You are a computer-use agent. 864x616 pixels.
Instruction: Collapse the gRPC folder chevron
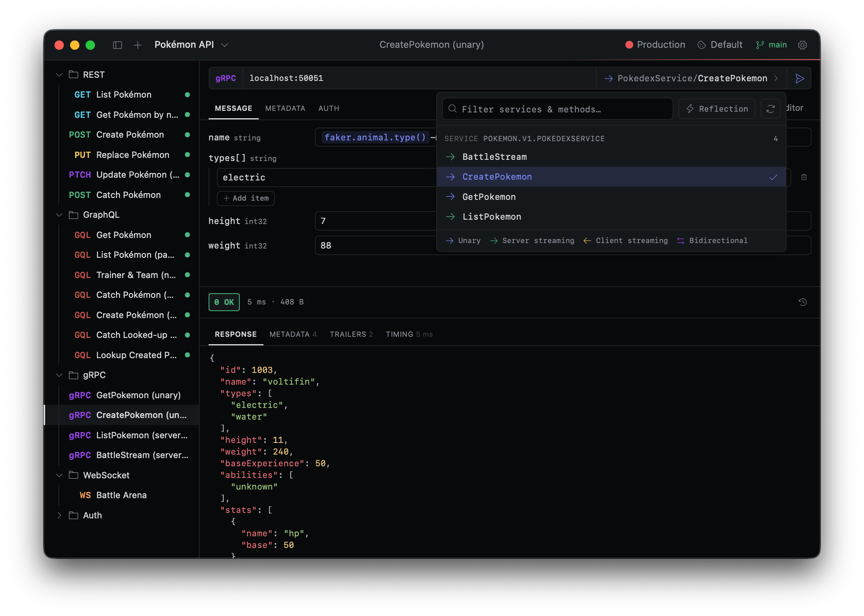[x=59, y=375]
